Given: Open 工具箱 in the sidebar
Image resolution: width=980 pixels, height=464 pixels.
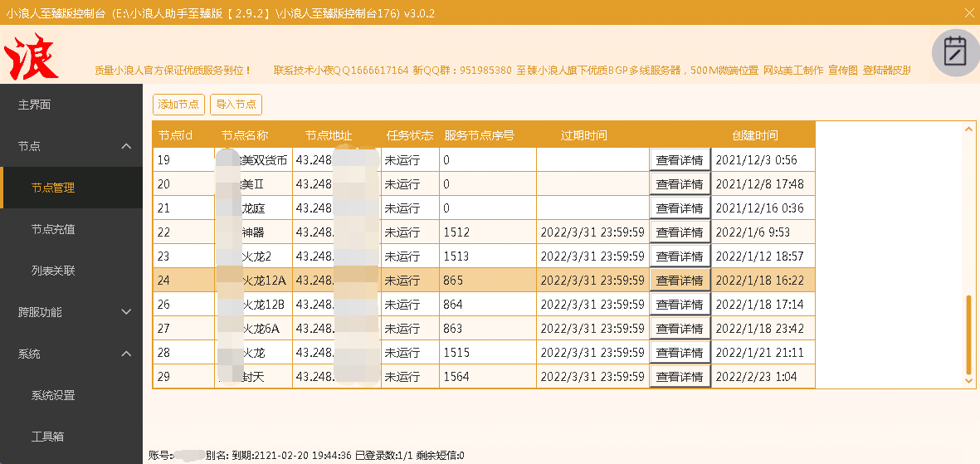Looking at the screenshot, I should [x=47, y=437].
